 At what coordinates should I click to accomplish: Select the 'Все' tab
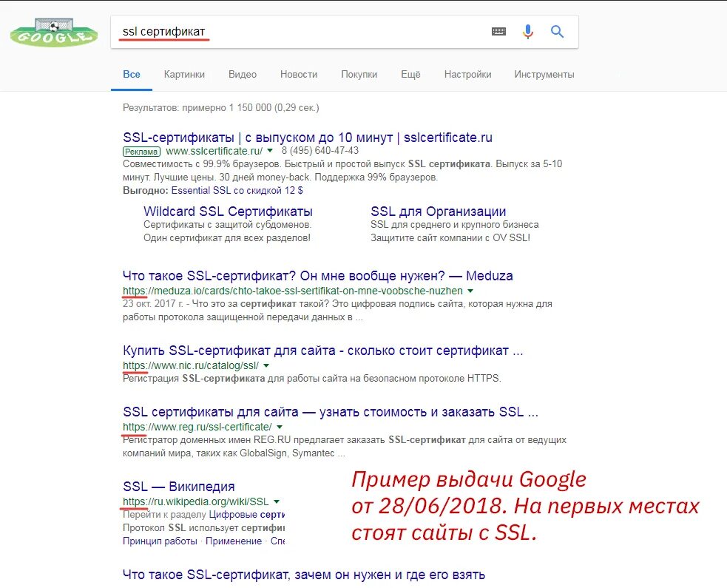coord(131,74)
